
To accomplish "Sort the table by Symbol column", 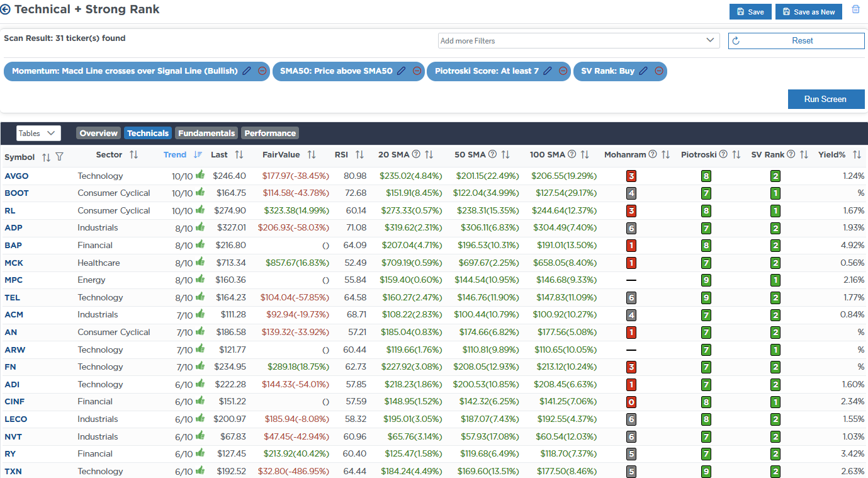I will [46, 157].
